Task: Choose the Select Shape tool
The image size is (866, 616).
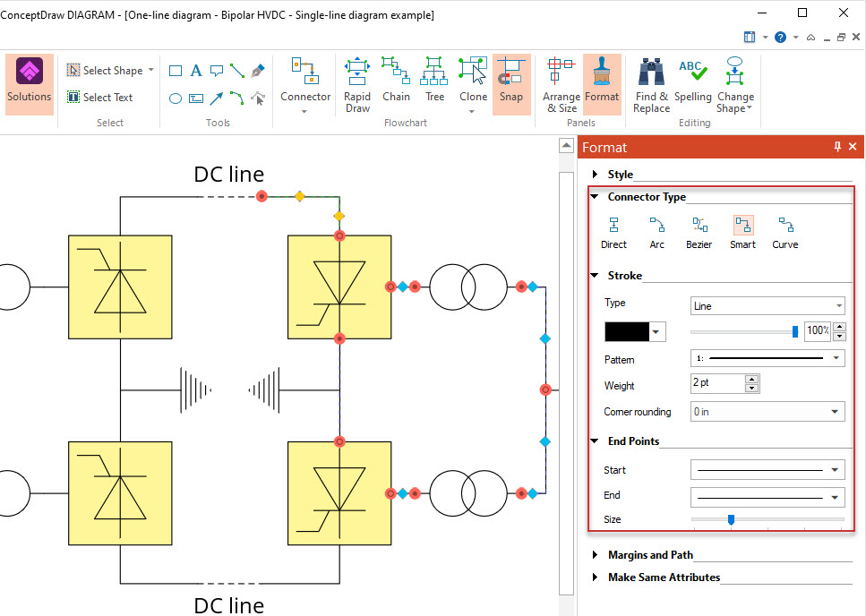Action: (x=105, y=70)
